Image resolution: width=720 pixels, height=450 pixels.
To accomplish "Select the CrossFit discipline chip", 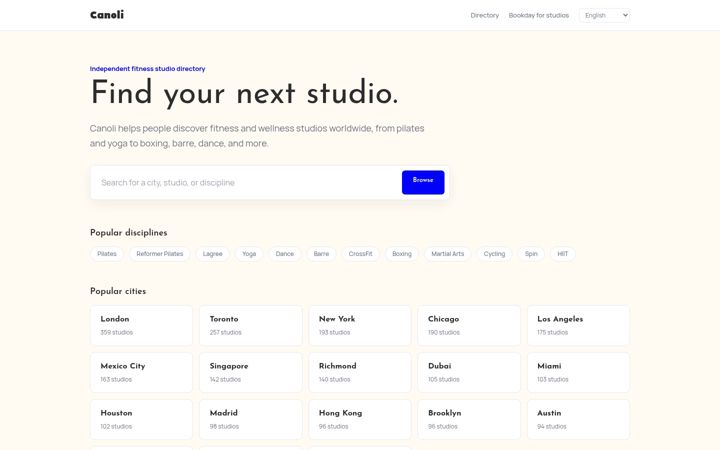I will click(x=360, y=254).
